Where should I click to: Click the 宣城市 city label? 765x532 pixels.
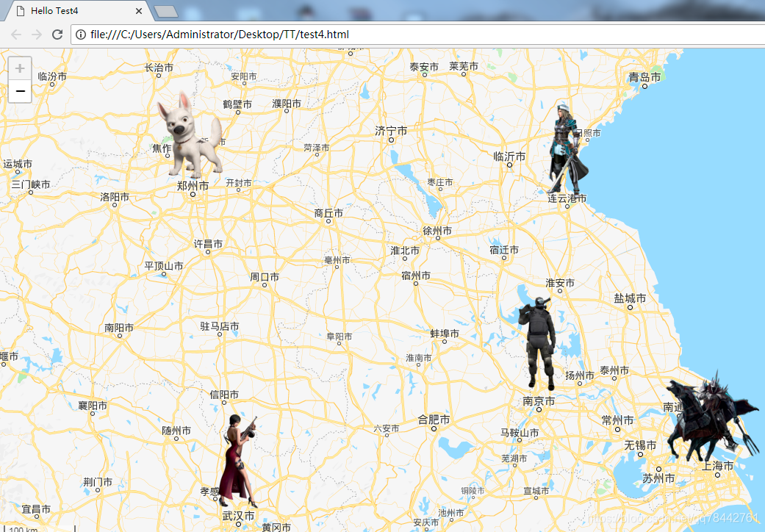(536, 491)
